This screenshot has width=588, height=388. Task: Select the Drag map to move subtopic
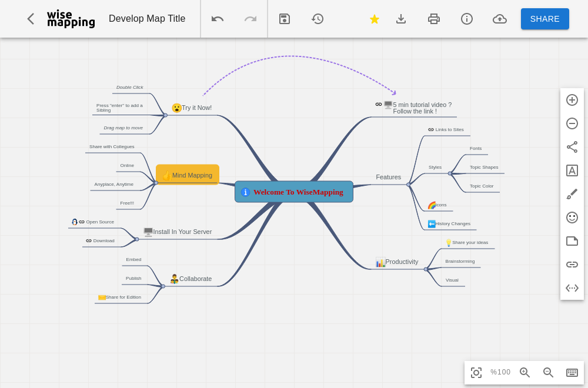pyautogui.click(x=123, y=128)
